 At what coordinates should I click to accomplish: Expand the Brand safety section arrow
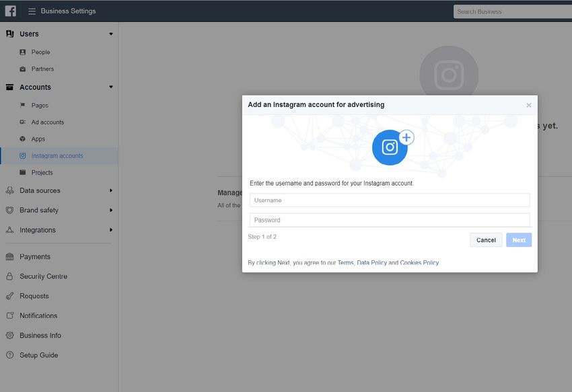pos(111,210)
